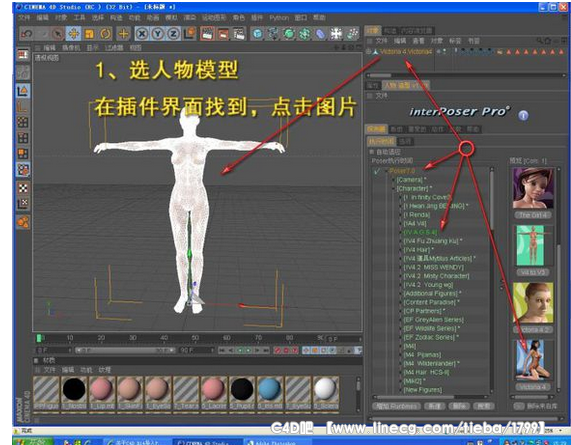This screenshot has width=571, height=445.
Task: Jump to timeline start button
Action: tap(222, 350)
